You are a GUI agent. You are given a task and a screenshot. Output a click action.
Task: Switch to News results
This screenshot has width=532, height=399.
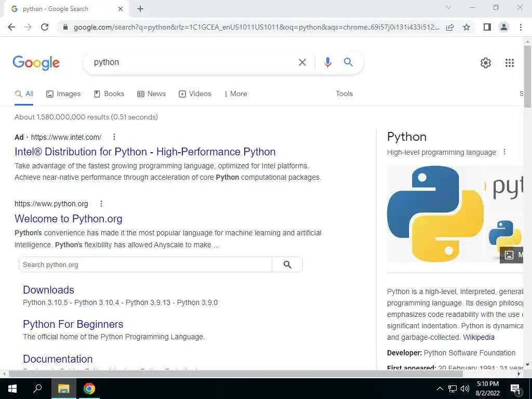pos(151,94)
